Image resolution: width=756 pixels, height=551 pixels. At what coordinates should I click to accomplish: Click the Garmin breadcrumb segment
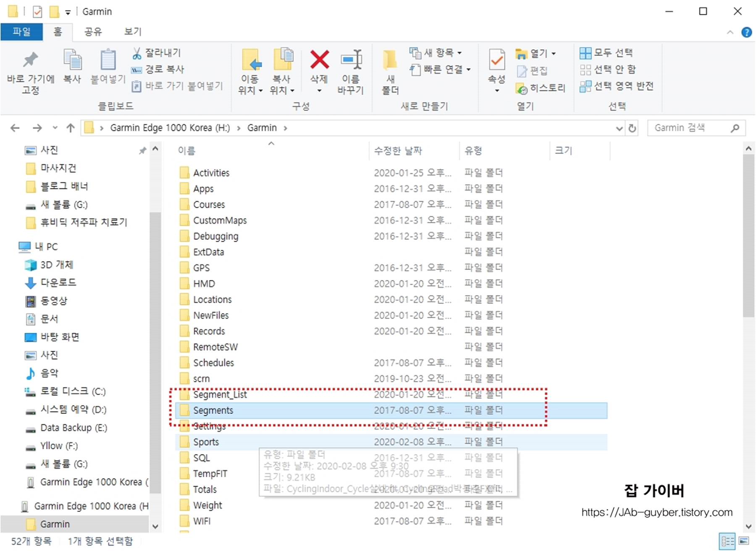coord(262,128)
